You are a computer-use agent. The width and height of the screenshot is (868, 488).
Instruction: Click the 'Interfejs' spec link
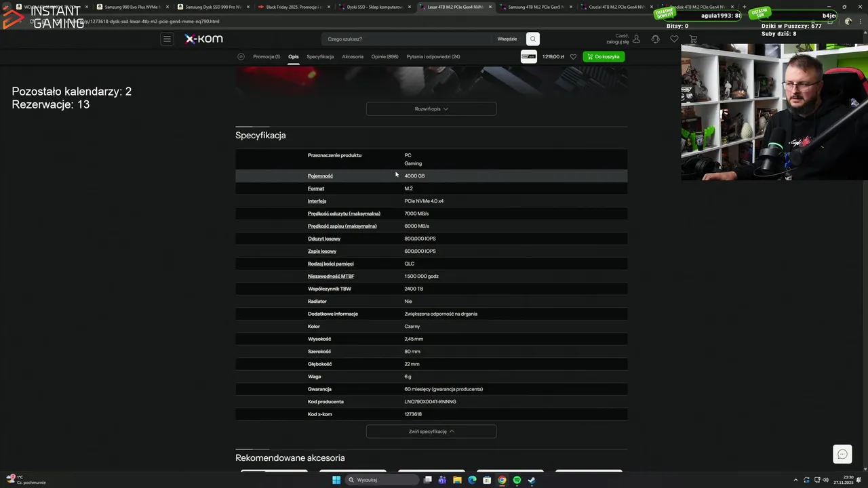pyautogui.click(x=317, y=201)
